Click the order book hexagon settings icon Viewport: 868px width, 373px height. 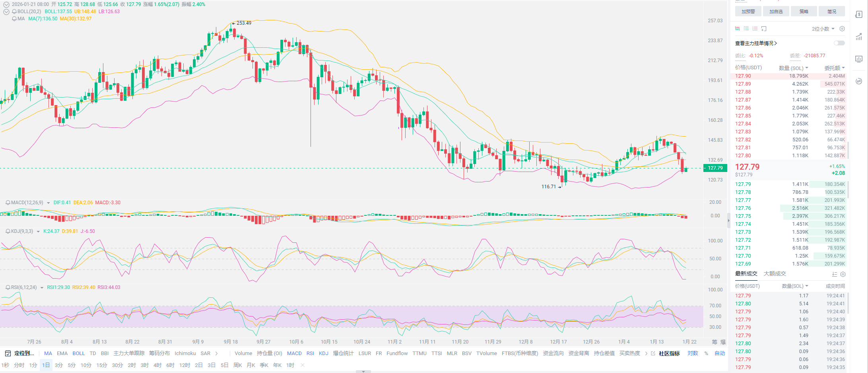[842, 29]
